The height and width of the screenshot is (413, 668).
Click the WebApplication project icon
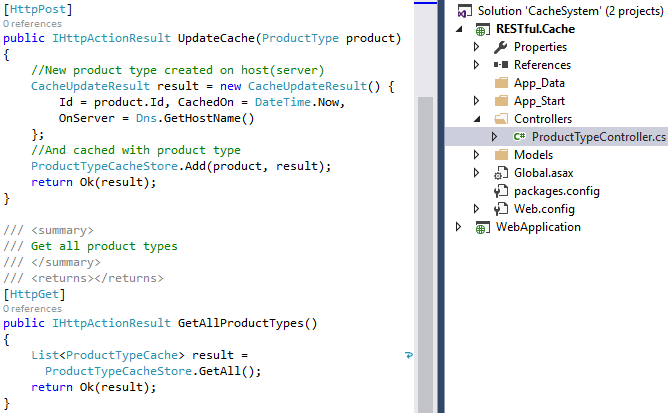[482, 228]
